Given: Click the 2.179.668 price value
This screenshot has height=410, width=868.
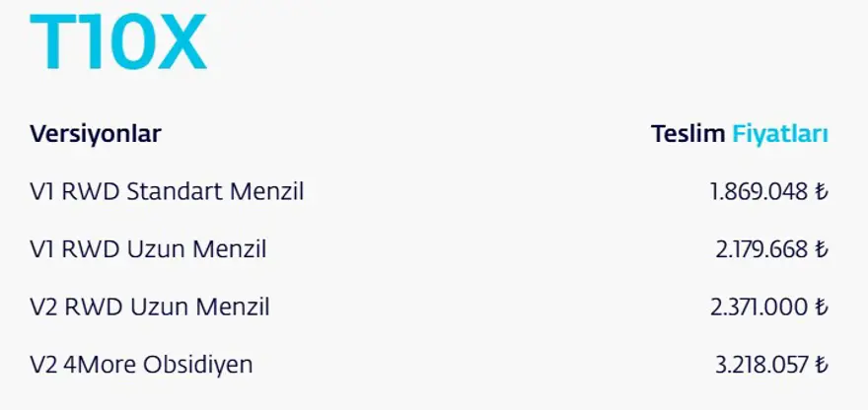Looking at the screenshot, I should (761, 249).
